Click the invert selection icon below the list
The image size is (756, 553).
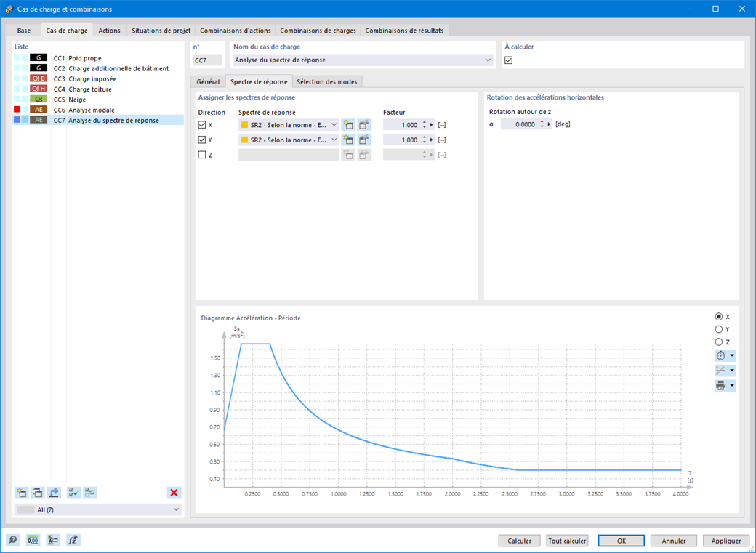(90, 492)
